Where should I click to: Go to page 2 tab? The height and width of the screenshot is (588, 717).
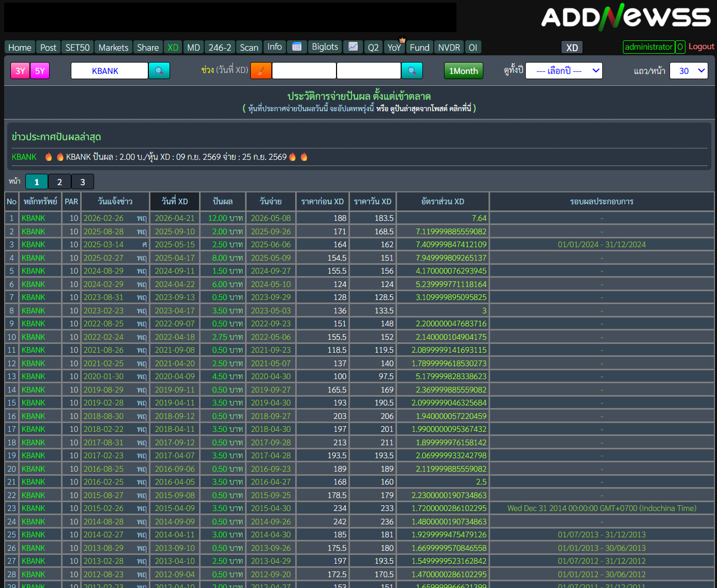point(59,182)
